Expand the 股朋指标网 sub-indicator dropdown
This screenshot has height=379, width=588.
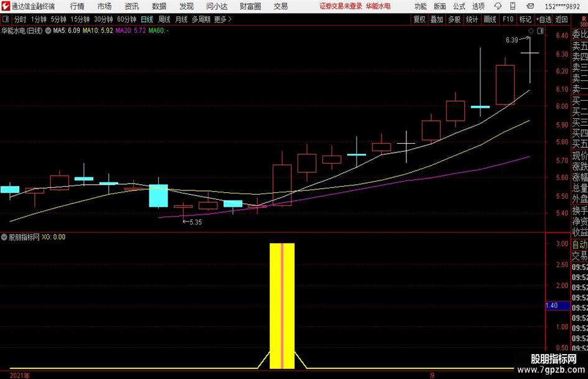click(x=4, y=237)
